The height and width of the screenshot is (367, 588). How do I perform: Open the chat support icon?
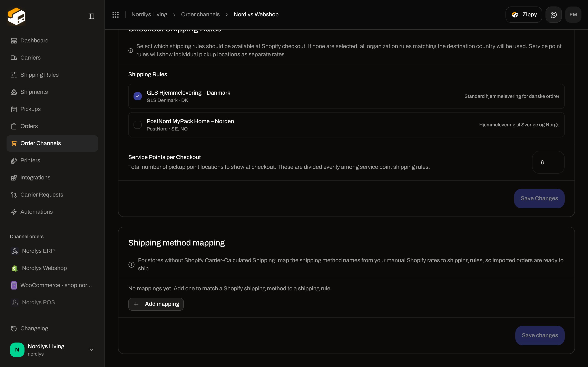coord(553,14)
